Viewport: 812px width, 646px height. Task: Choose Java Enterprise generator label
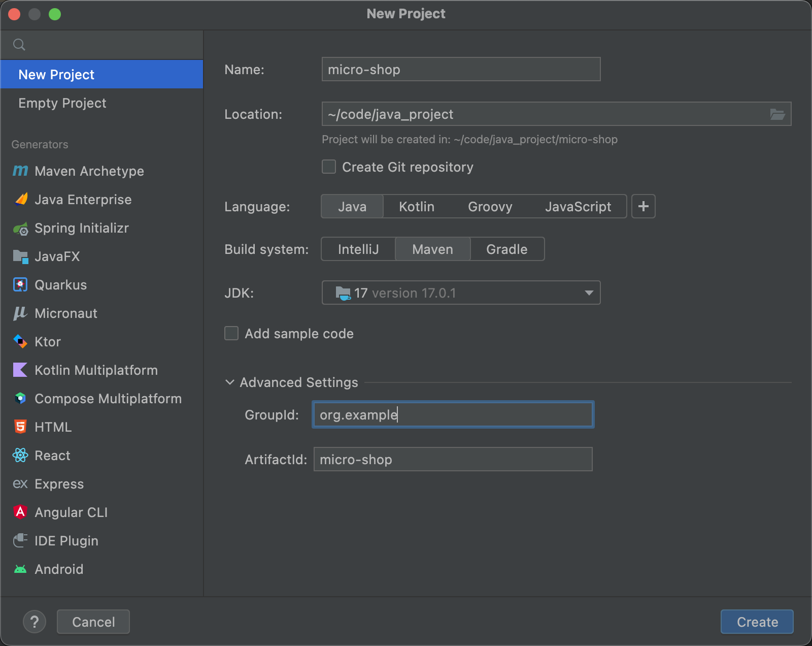83,200
